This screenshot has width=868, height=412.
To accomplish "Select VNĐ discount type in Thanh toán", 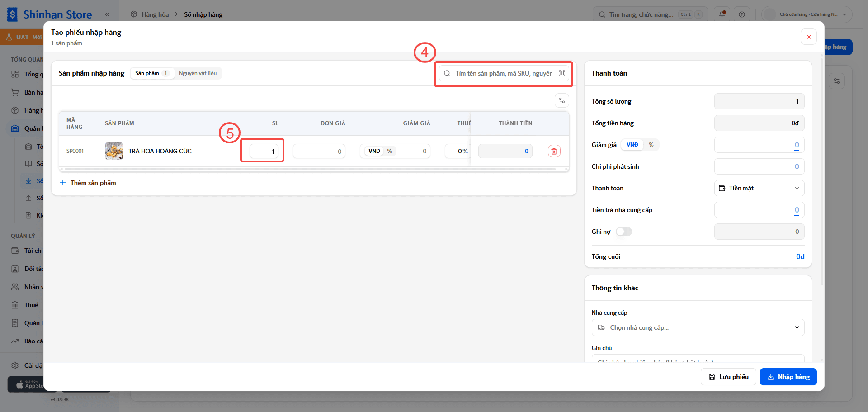I will click(632, 145).
